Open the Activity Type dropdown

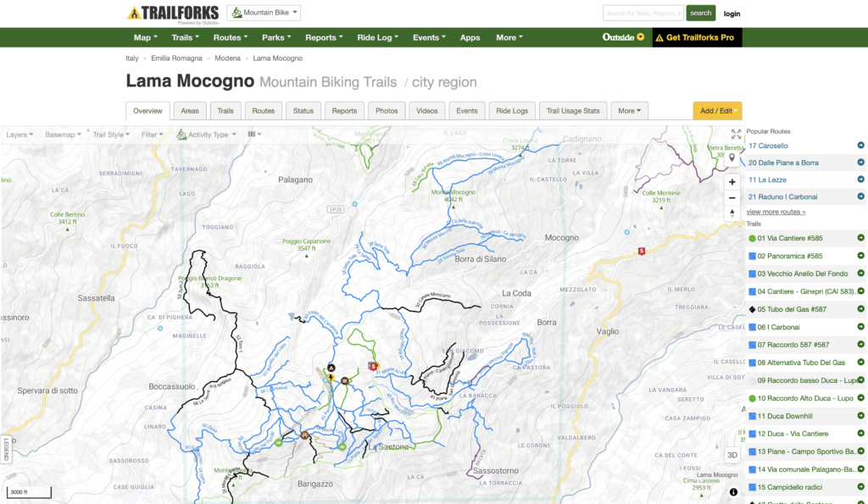207,135
